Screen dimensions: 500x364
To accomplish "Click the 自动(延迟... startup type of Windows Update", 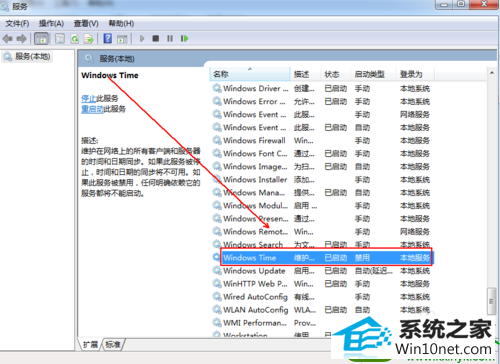I will pos(373,271).
